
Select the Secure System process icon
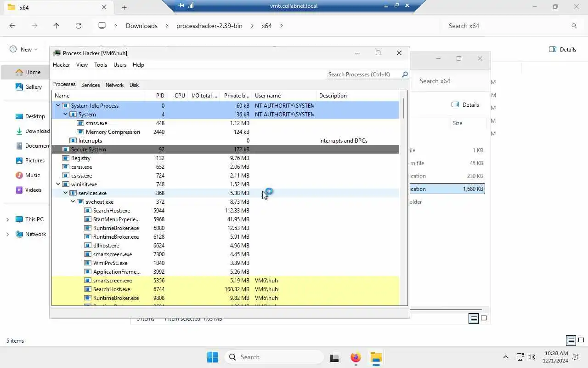[66, 149]
